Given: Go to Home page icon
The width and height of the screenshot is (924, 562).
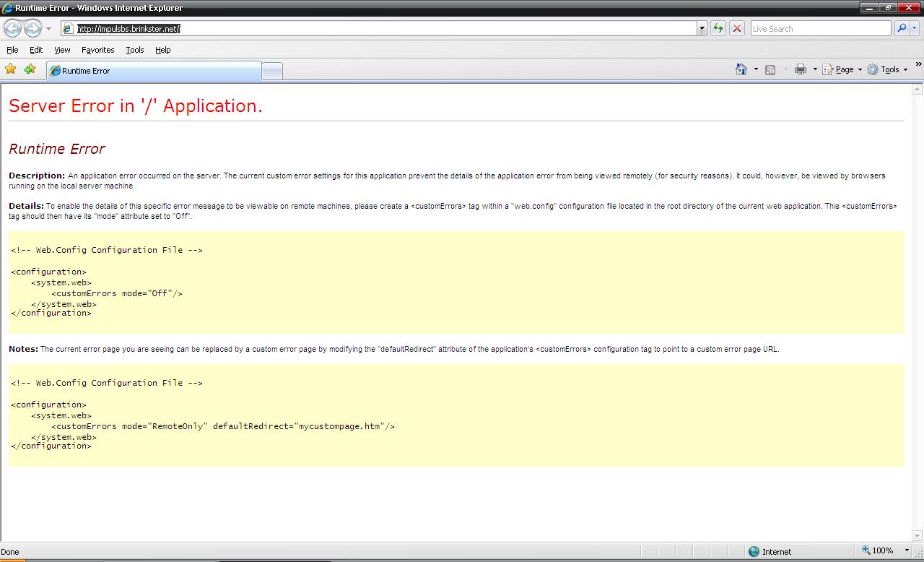Looking at the screenshot, I should [x=741, y=69].
